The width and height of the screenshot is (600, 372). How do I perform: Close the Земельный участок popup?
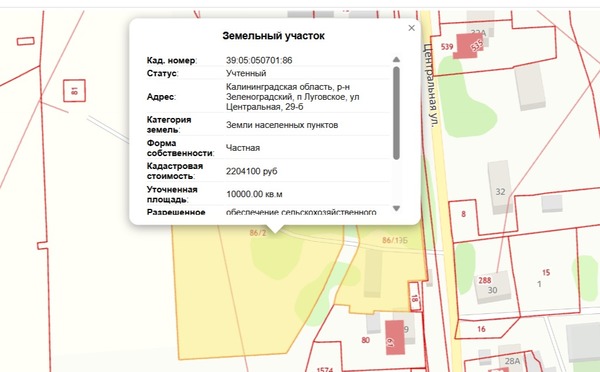[411, 28]
